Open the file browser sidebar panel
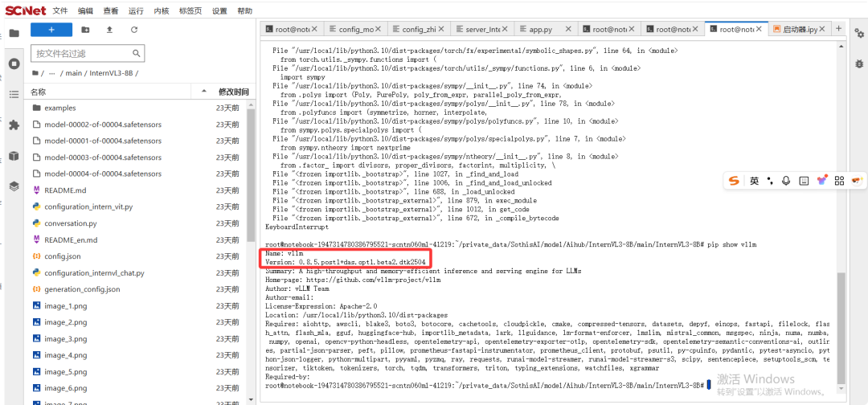Viewport: 868px width, 405px height. [x=14, y=33]
